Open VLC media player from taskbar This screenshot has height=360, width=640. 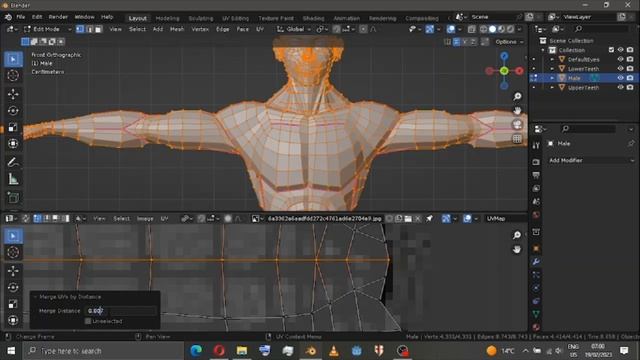pyautogui.click(x=333, y=350)
